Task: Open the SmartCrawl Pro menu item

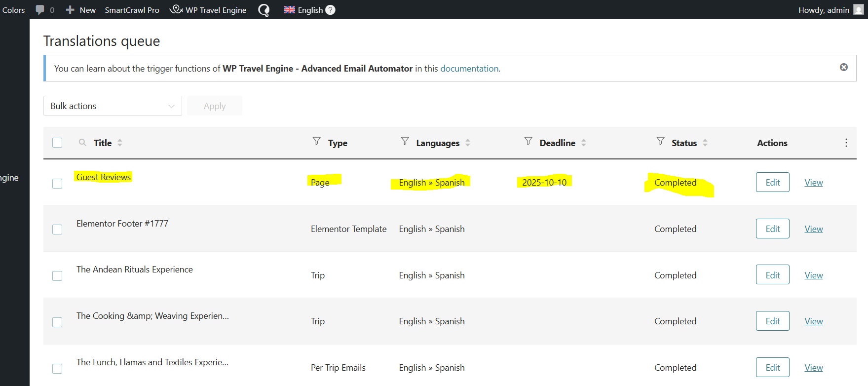Action: (132, 10)
